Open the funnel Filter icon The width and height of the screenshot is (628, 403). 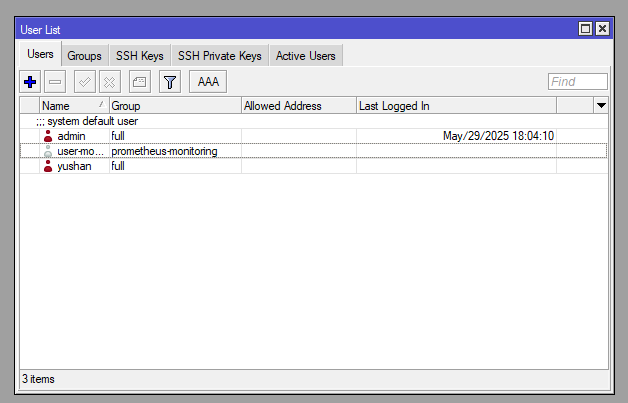point(169,82)
